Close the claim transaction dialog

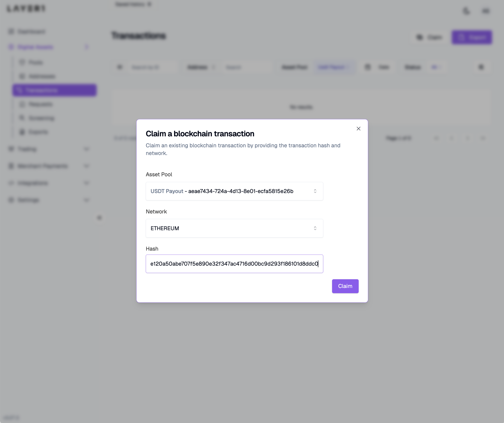coord(358,129)
